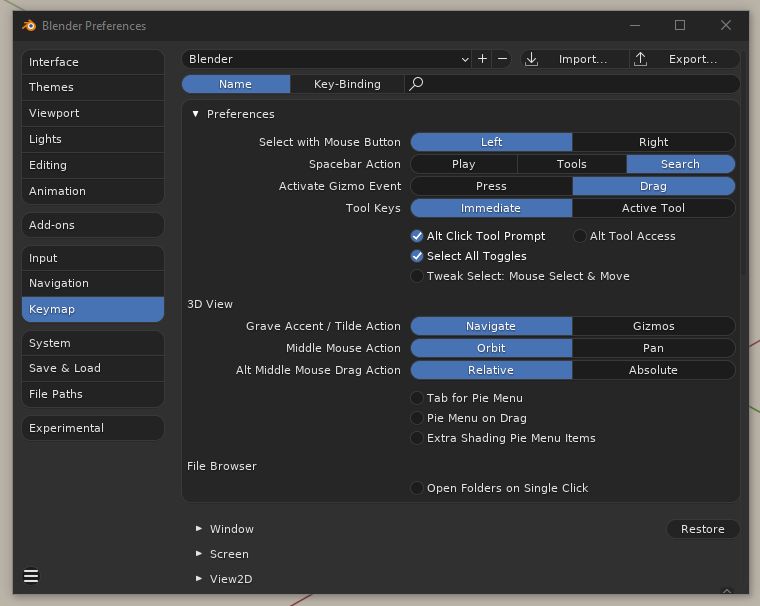Set mouse select button to Left
760x606 pixels.
pos(491,142)
